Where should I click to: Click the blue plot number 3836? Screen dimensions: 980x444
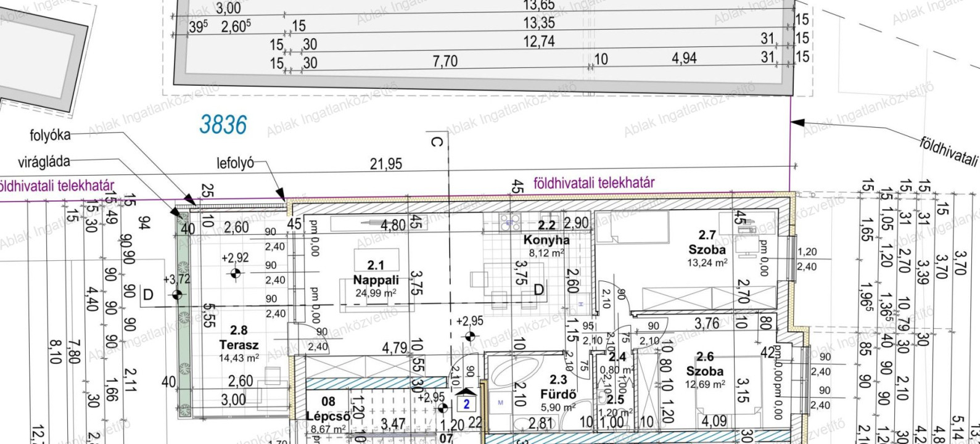tap(223, 125)
